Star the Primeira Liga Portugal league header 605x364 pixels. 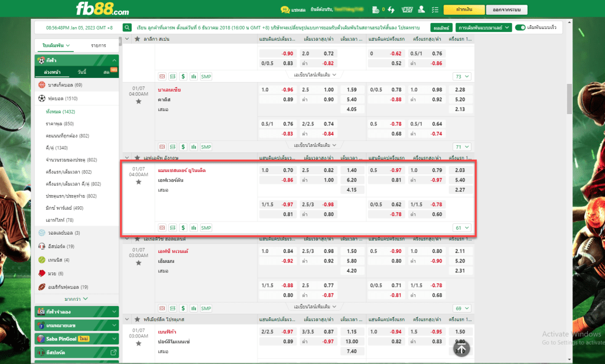click(137, 320)
